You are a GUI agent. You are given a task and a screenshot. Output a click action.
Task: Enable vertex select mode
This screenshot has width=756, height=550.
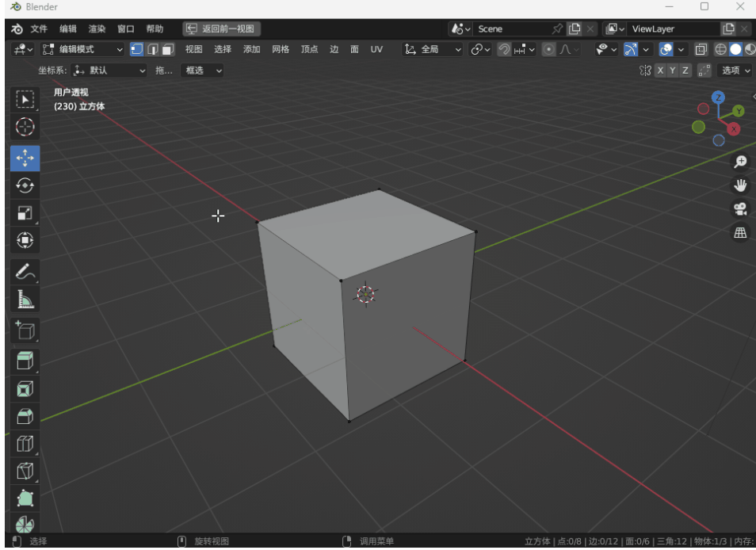tap(136, 49)
